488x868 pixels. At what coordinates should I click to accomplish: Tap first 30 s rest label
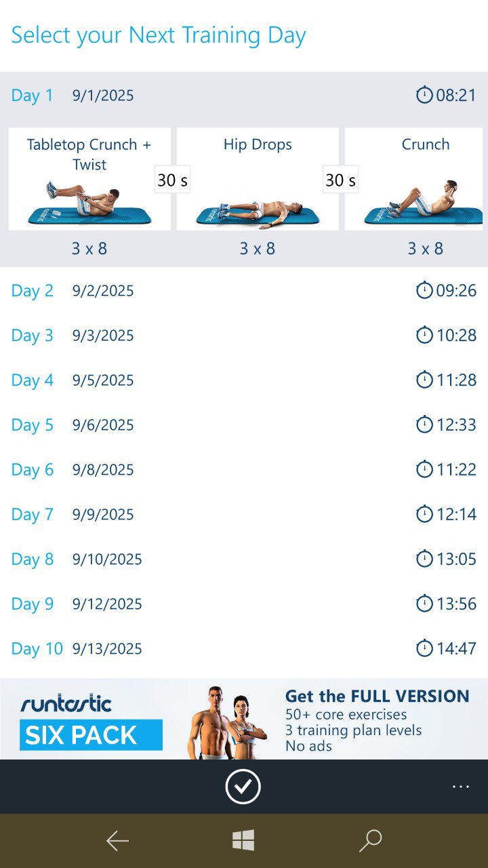172,180
